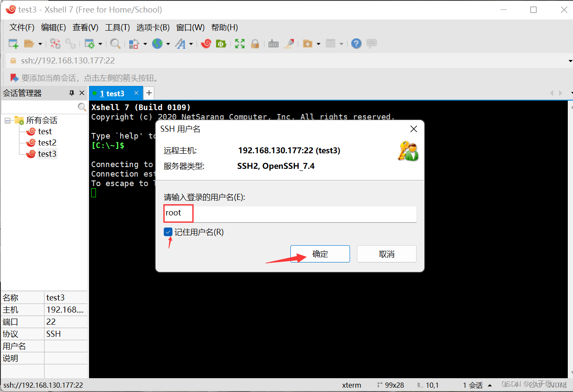Open session Properties gear icon
The image size is (573, 392).
pyautogui.click(x=89, y=44)
